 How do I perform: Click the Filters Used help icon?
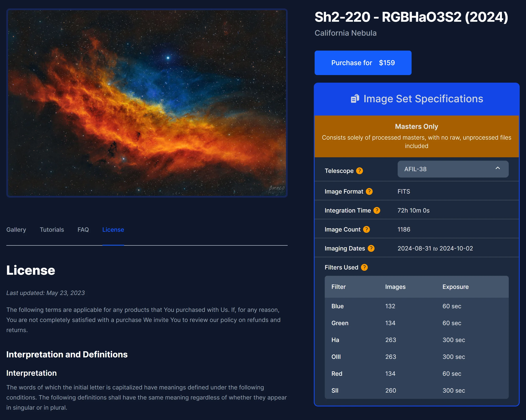[364, 268]
